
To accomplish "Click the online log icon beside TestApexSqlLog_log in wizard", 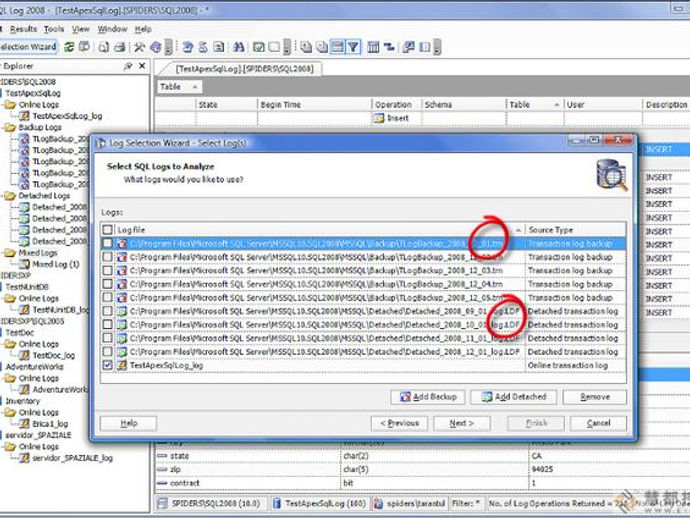I will [121, 365].
